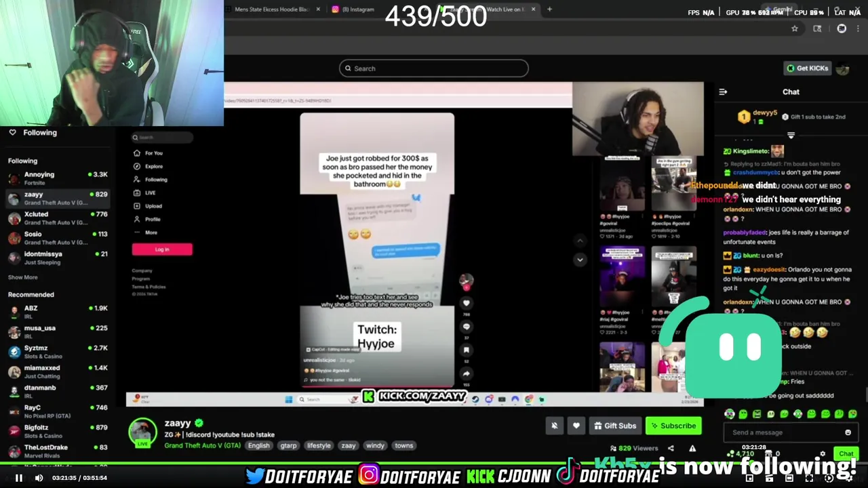Screen dimensions: 868x488
Task: Go to previous TikTok video arrow
Action: [x=580, y=241]
